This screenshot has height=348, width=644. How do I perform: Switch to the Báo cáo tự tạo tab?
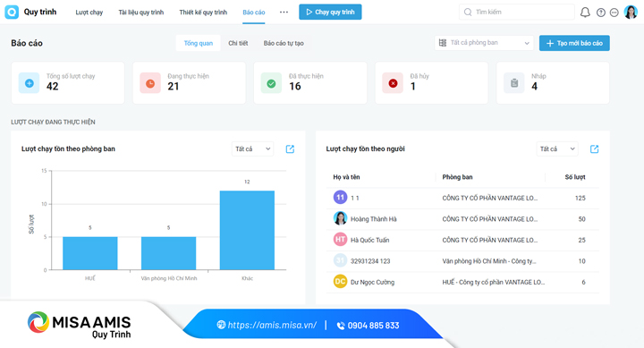[284, 43]
